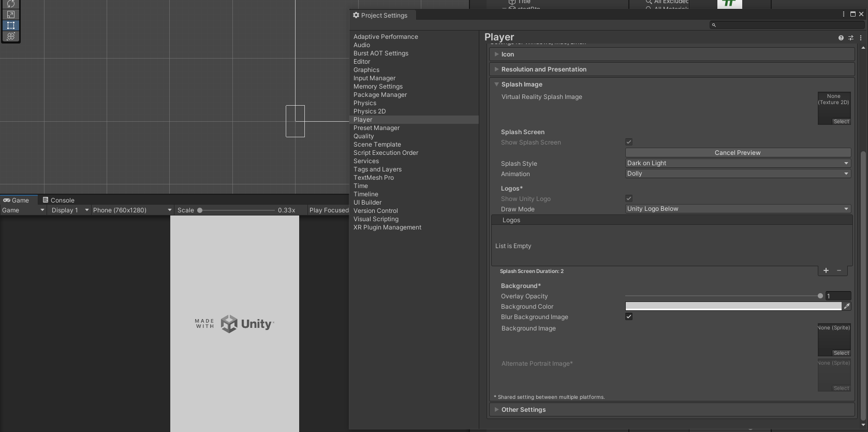Viewport: 868px width, 432px height.
Task: Click the Background Color swatch
Action: (733, 307)
